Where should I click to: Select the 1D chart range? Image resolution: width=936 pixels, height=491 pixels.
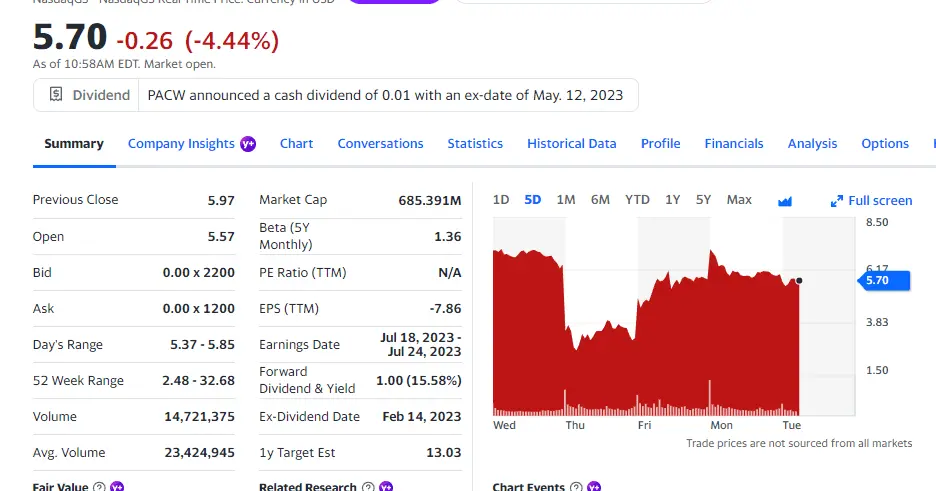[x=501, y=200]
